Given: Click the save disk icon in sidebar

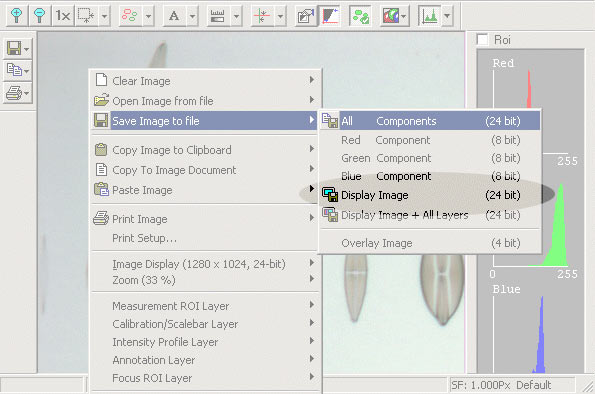Looking at the screenshot, I should pos(14,49).
